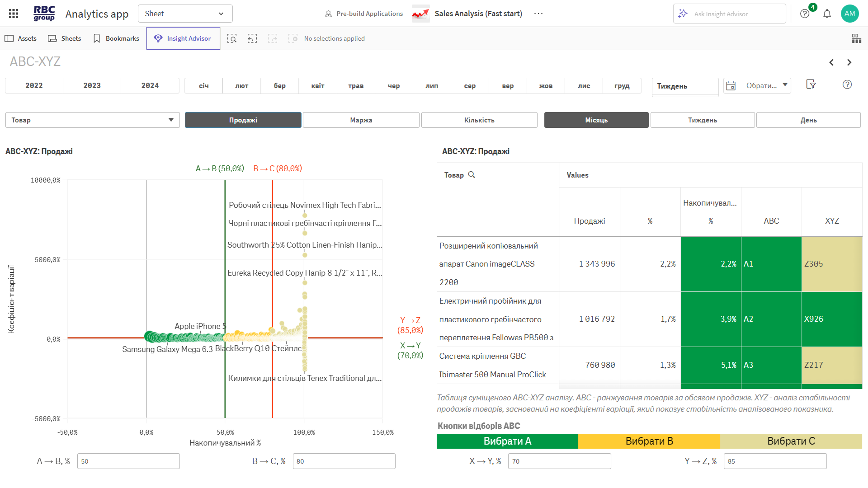868x488 pixels.
Task: Go to next sheet arrow
Action: [849, 62]
